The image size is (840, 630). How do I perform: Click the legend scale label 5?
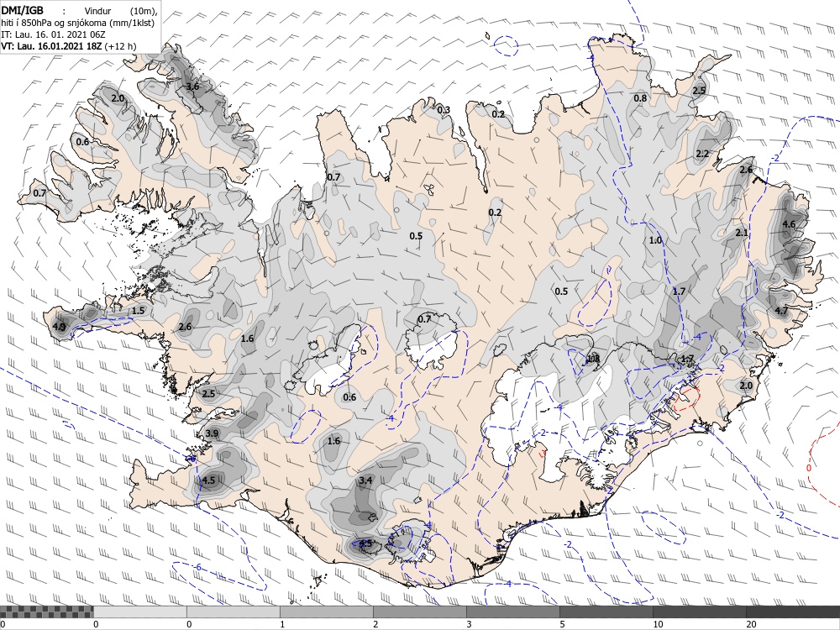click(x=562, y=624)
